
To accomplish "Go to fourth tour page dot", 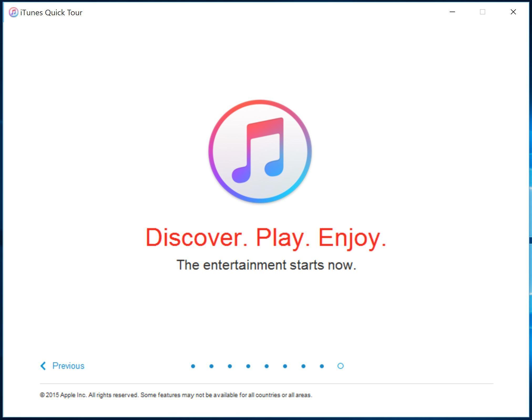I will (x=248, y=366).
